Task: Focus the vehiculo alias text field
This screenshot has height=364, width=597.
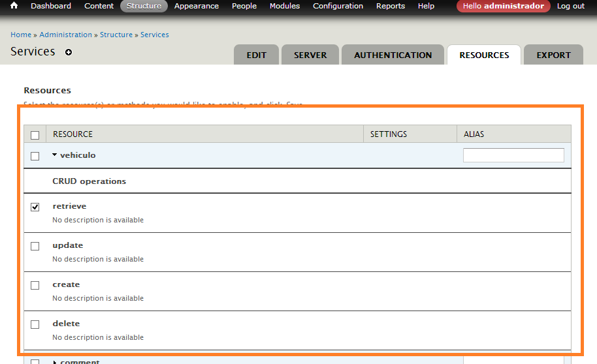Action: [x=513, y=155]
